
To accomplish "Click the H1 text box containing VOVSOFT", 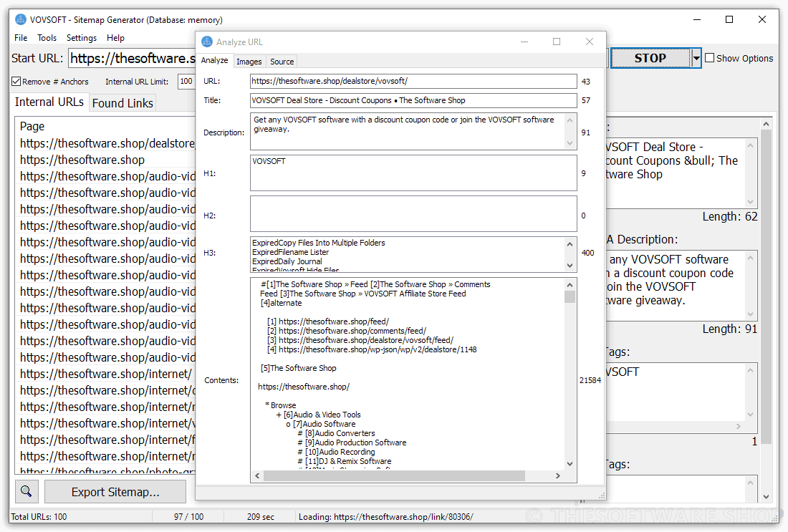I will click(x=413, y=173).
